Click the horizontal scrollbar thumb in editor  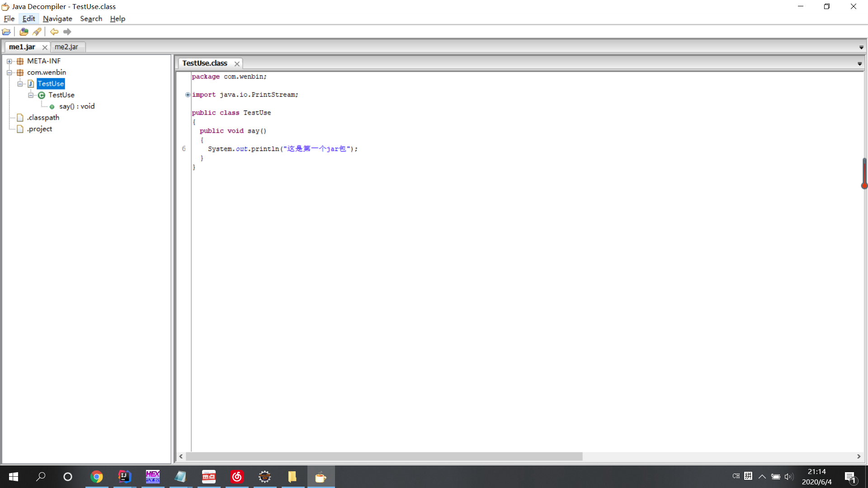pyautogui.click(x=384, y=456)
